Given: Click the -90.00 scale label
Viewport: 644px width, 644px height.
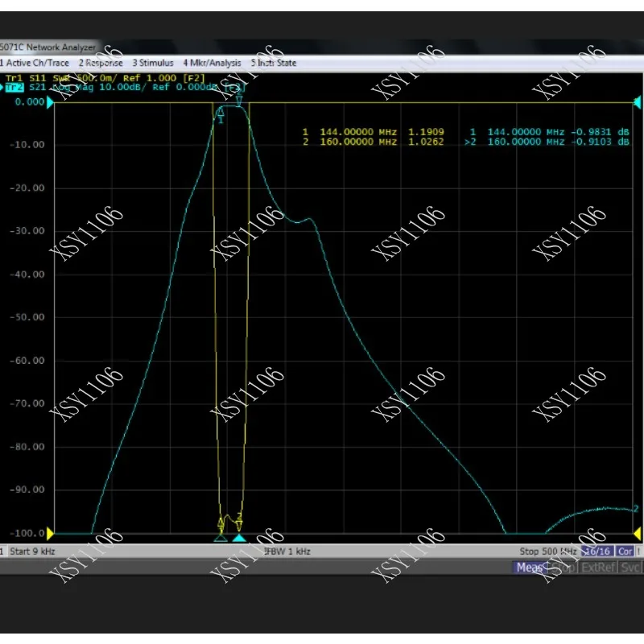Looking at the screenshot, I should pos(27,489).
